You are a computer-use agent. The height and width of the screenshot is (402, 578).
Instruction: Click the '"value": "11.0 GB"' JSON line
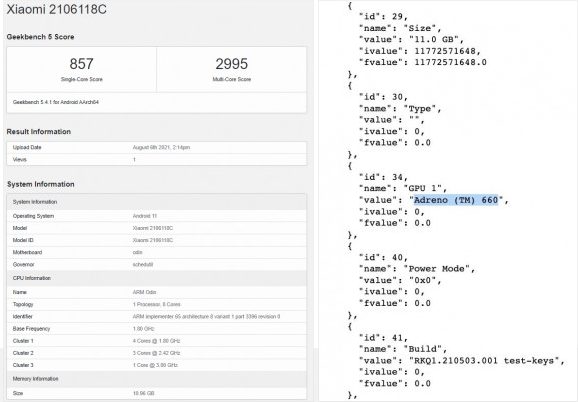411,39
